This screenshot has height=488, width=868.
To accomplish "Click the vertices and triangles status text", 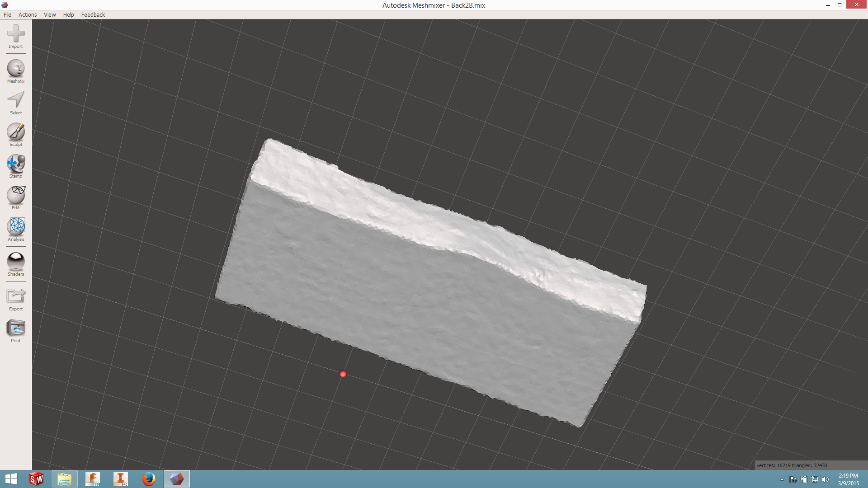I will tap(792, 465).
